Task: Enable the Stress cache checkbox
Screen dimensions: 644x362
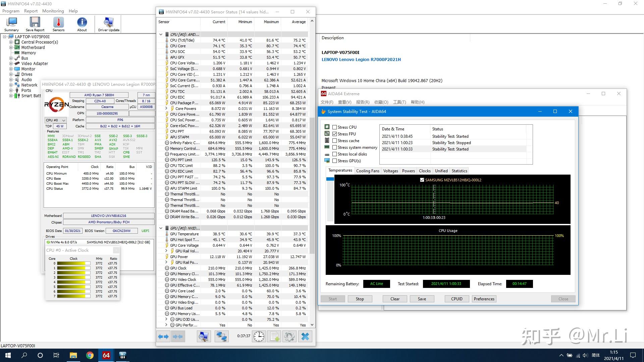Action: (334, 141)
